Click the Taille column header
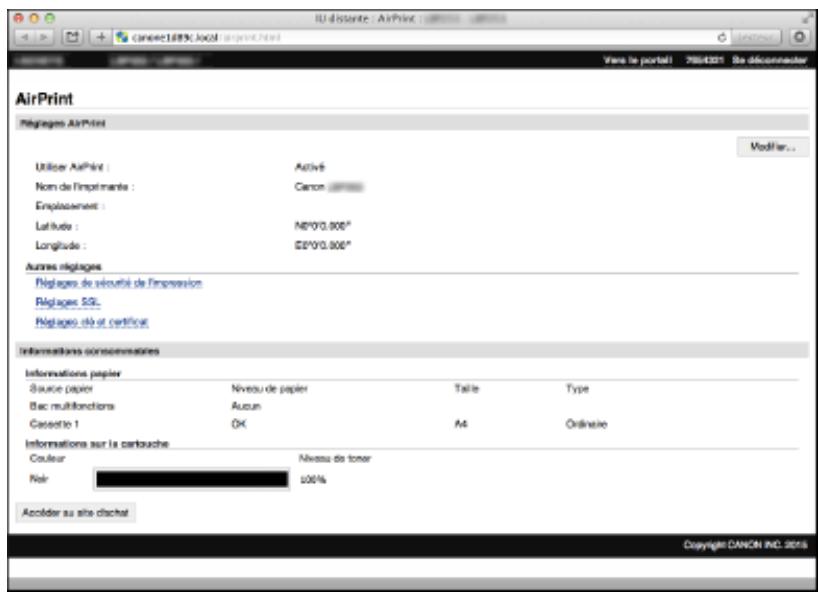Viewport: 818px width, 593px height. (466, 389)
